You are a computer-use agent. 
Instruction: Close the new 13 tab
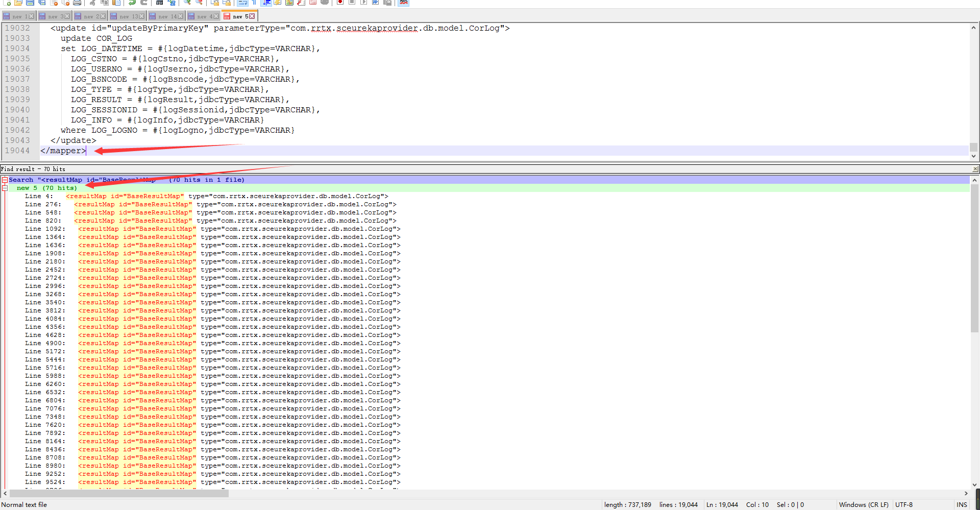(x=141, y=16)
